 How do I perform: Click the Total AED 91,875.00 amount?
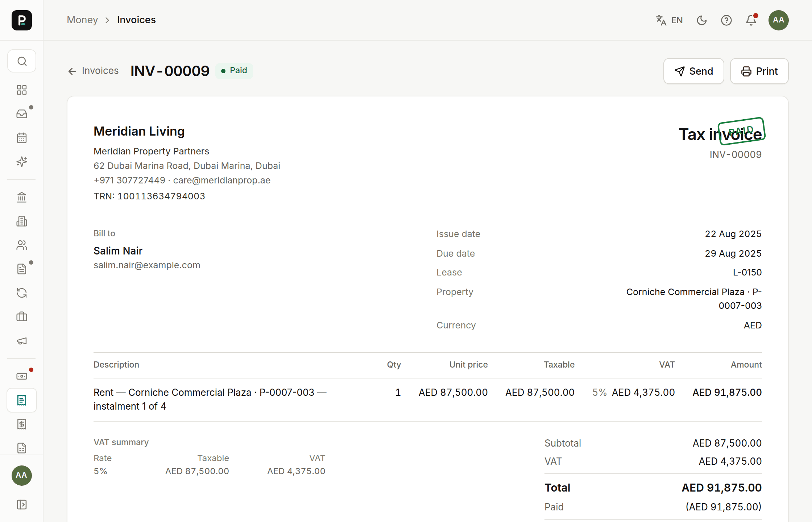point(722,488)
